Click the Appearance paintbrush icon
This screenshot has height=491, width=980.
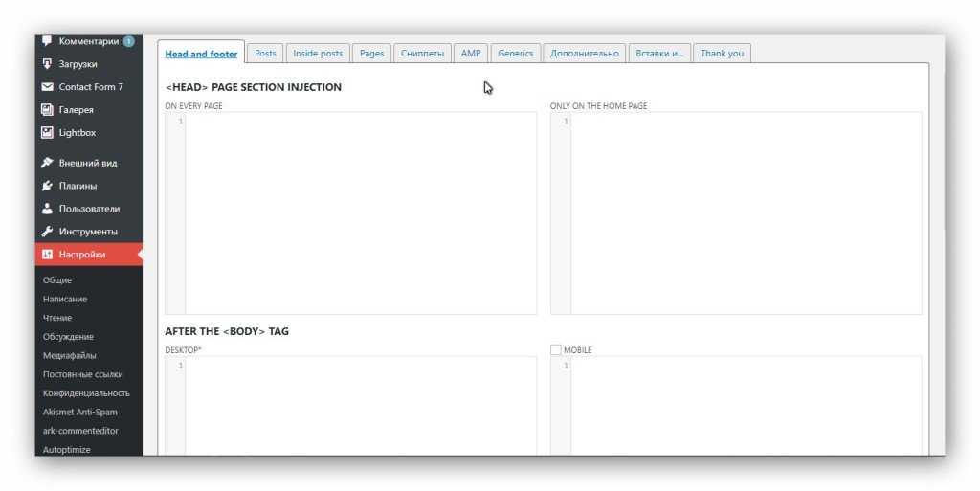pos(47,163)
